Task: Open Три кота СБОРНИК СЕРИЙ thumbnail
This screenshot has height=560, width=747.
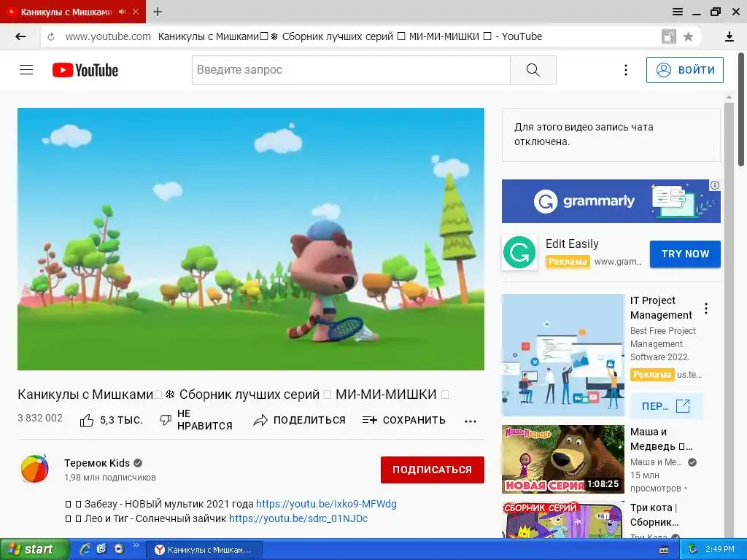Action: tap(562, 519)
